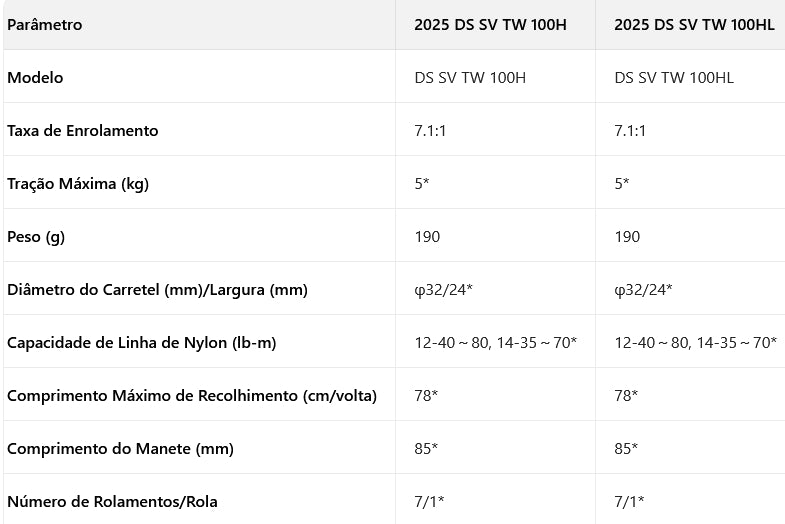Click the DS SV TW 100HL model cell
Viewport: 785px width, 524px height.
[674, 77]
